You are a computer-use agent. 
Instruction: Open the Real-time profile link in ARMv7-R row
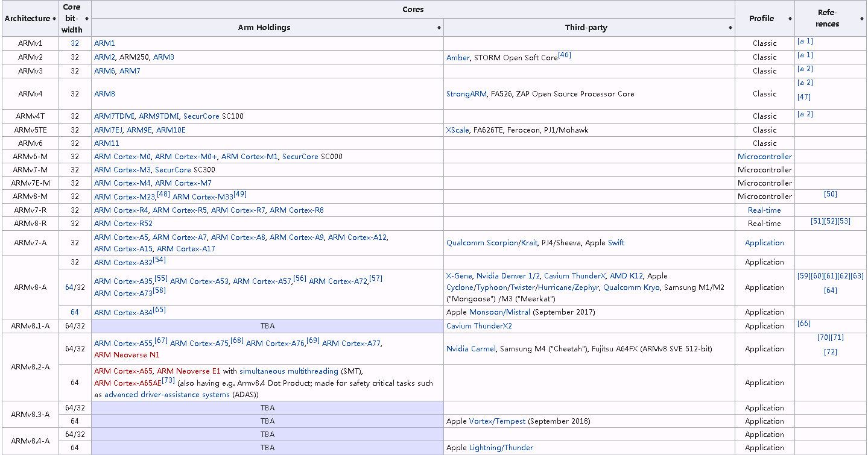point(764,210)
